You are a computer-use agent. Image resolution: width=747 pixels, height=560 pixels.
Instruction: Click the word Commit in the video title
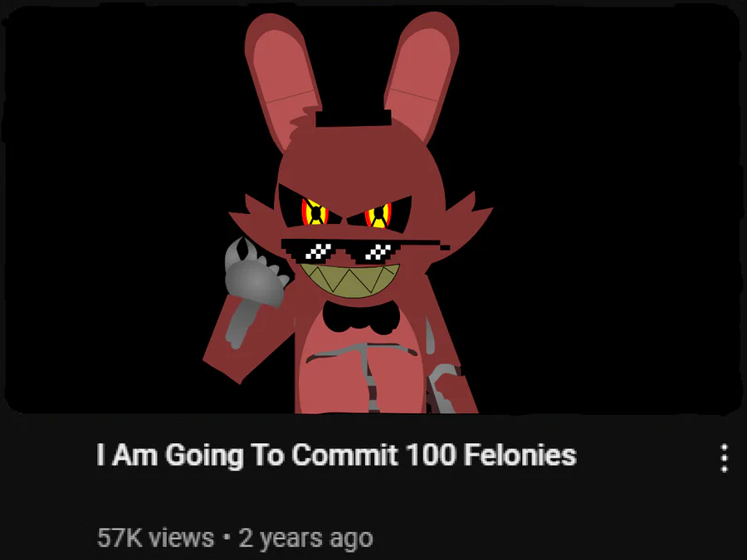[x=344, y=455]
